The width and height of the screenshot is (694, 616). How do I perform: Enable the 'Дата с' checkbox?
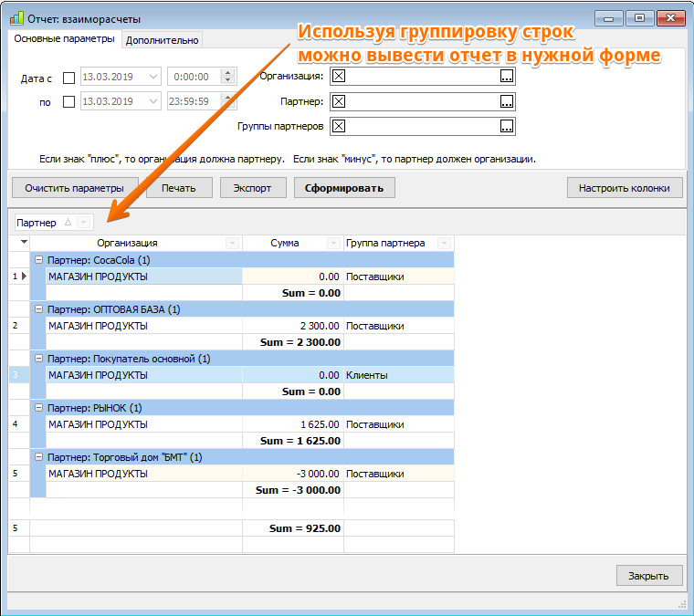[x=69, y=78]
